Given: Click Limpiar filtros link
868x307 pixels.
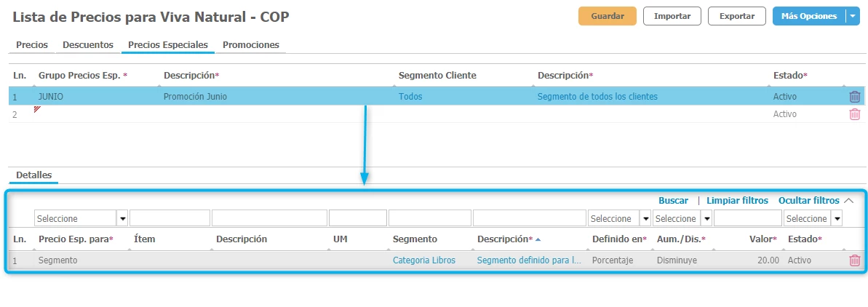Looking at the screenshot, I should click(737, 200).
